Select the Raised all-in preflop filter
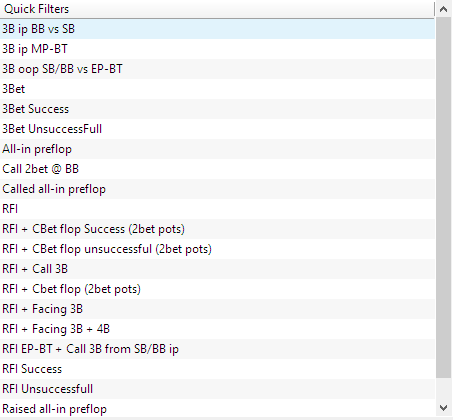Image resolution: width=453 pixels, height=420 pixels. [217, 409]
